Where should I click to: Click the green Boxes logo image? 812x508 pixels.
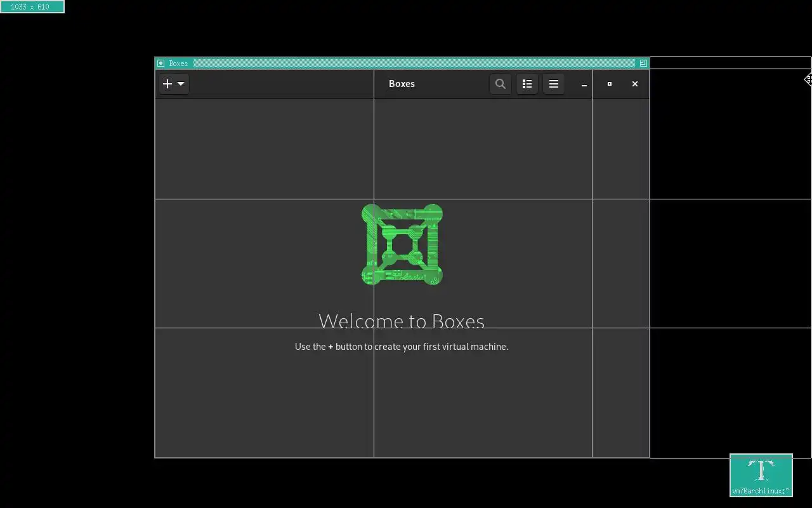402,244
